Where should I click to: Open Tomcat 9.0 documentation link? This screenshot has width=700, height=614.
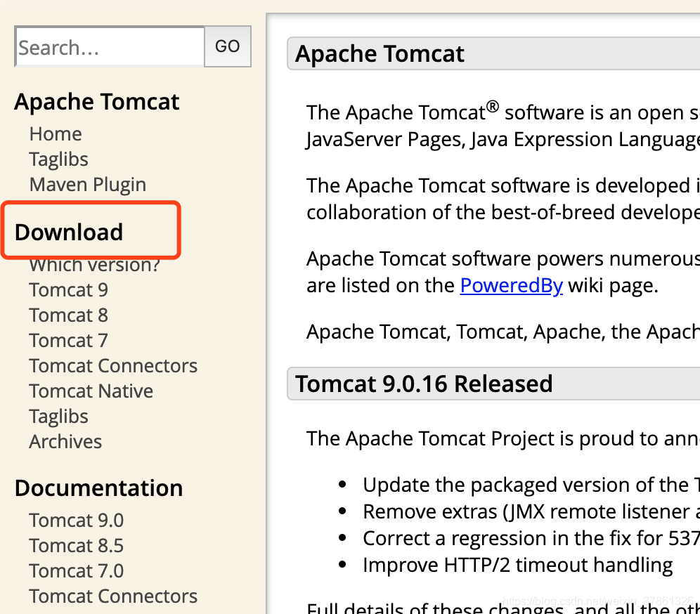[x=77, y=521]
